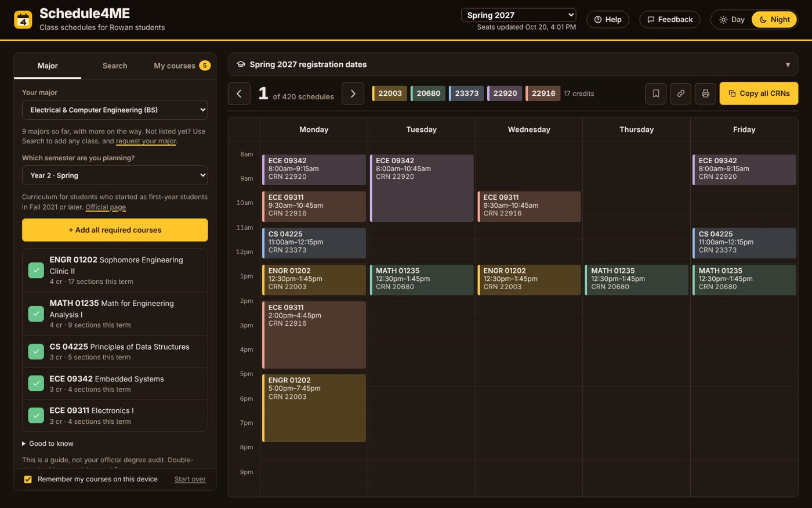
Task: Uncheck CS 04225 Principles of Data Structures
Action: tap(36, 351)
